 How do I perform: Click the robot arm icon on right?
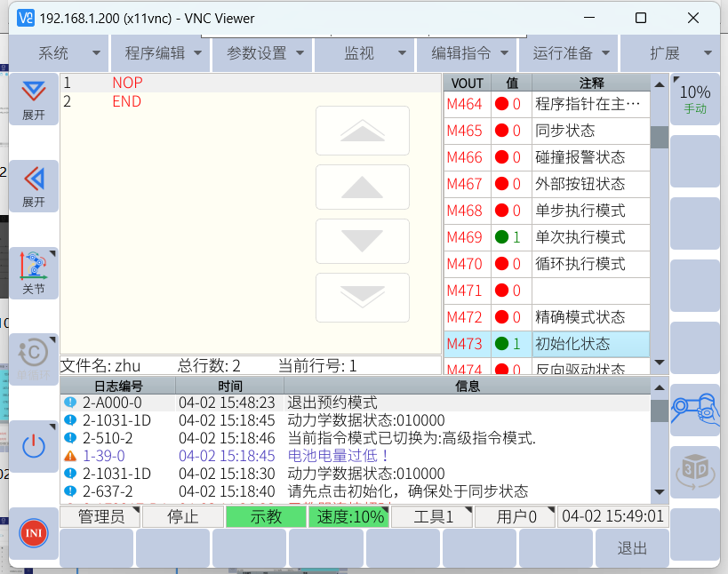coord(694,410)
